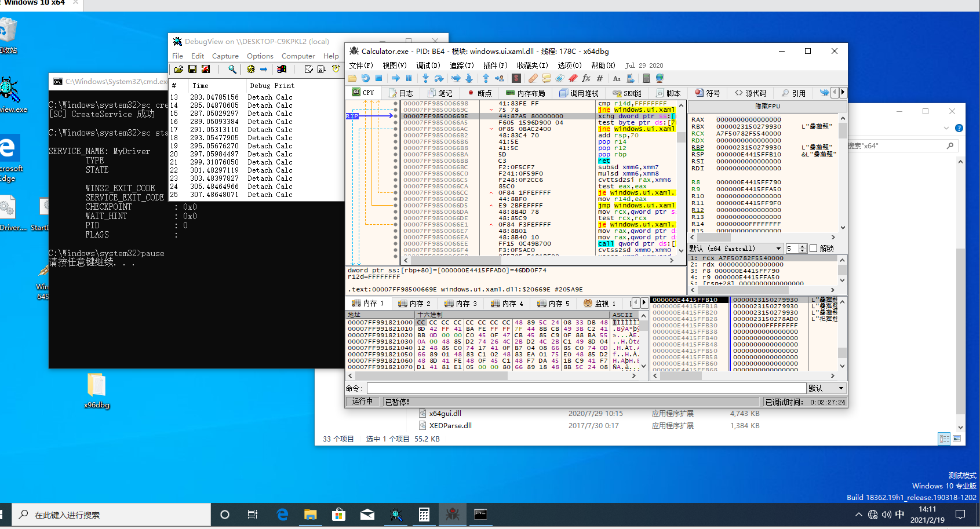Open Microsoft Store from the taskbar
The height and width of the screenshot is (529, 980).
point(338,515)
